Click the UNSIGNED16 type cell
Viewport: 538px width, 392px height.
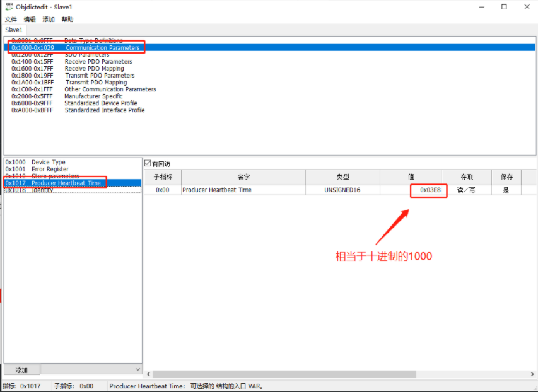tap(342, 190)
